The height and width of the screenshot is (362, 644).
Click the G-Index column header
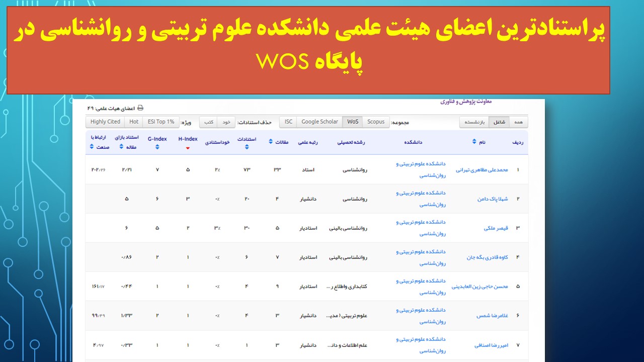pos(157,139)
